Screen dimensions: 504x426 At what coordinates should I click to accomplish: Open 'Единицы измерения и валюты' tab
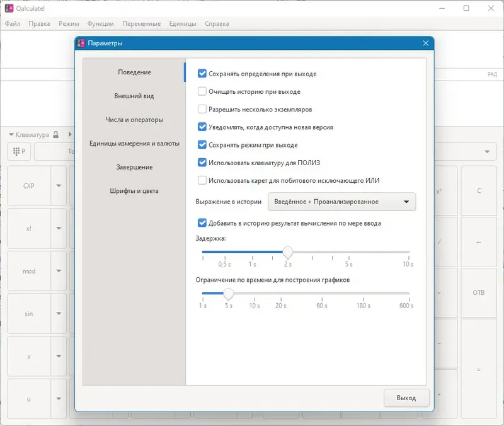coord(134,144)
